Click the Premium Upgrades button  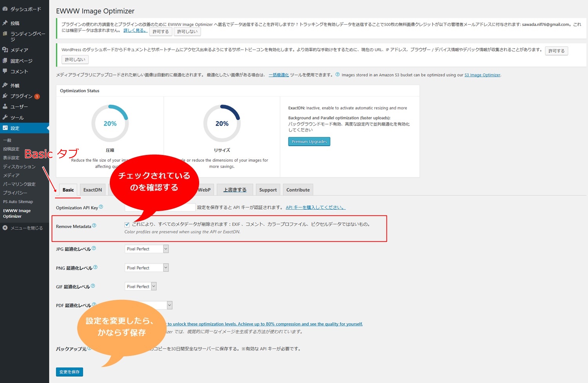pos(309,142)
